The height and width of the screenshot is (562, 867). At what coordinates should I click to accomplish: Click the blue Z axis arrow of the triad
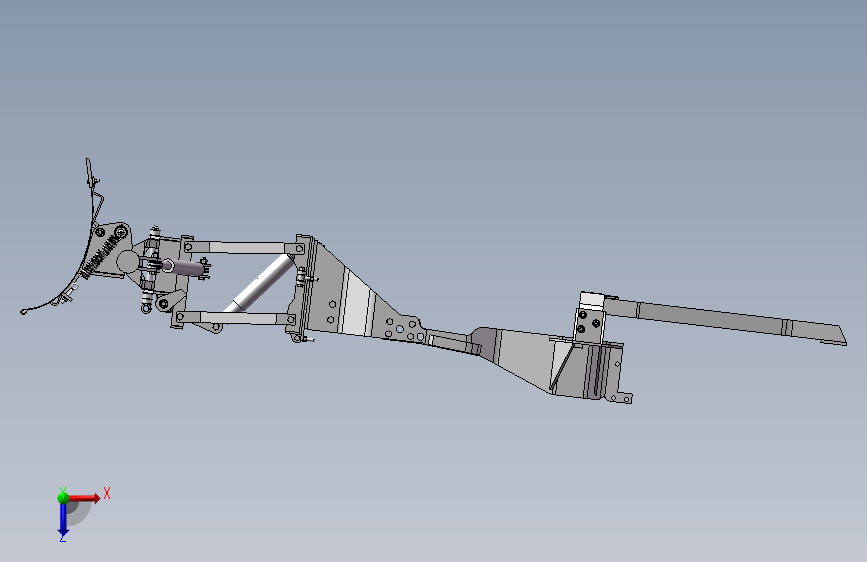tap(63, 520)
